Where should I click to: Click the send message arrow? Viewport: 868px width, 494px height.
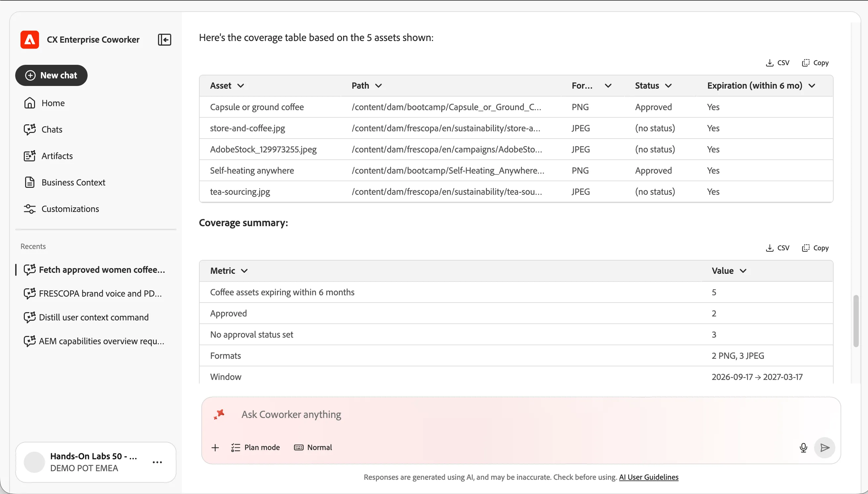(x=825, y=448)
